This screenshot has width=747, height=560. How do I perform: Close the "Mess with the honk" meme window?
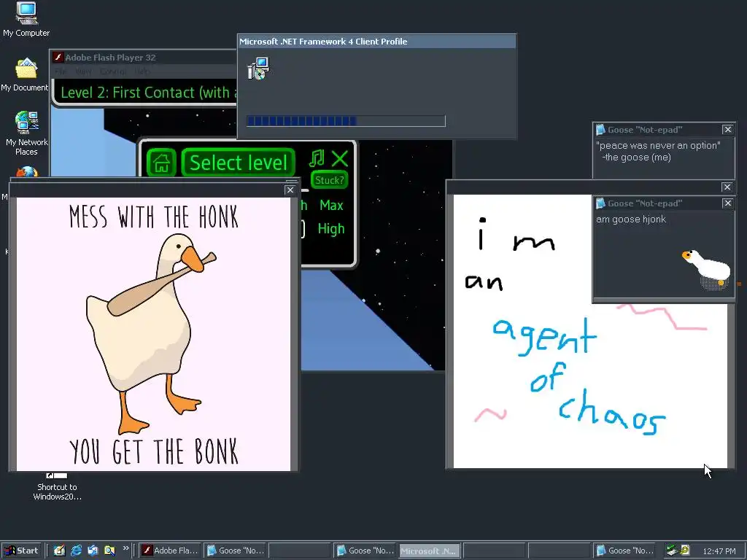pos(290,190)
